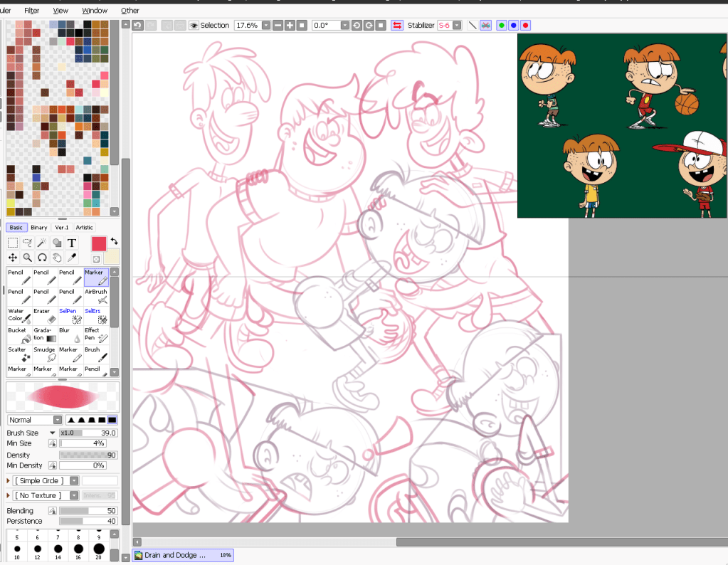Toggle Selection visibility eye icon
Image resolution: width=728 pixels, height=565 pixels.
click(193, 25)
